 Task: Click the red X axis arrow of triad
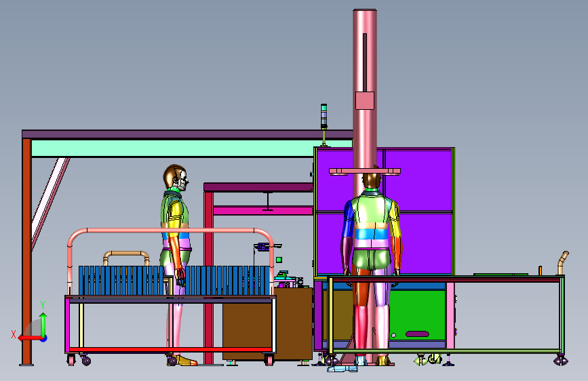click(29, 338)
